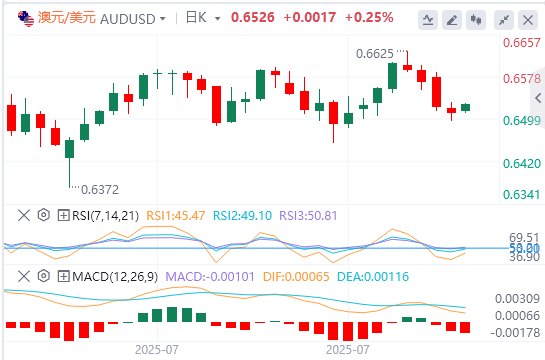The image size is (545, 360).
Task: Click the AUDUSD flag icon
Action: click(x=26, y=19)
